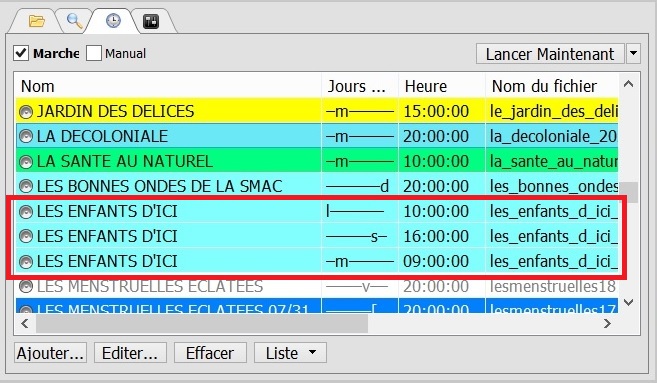
Task: Click the horizontal scrollbar right arrow
Action: (x=607, y=323)
